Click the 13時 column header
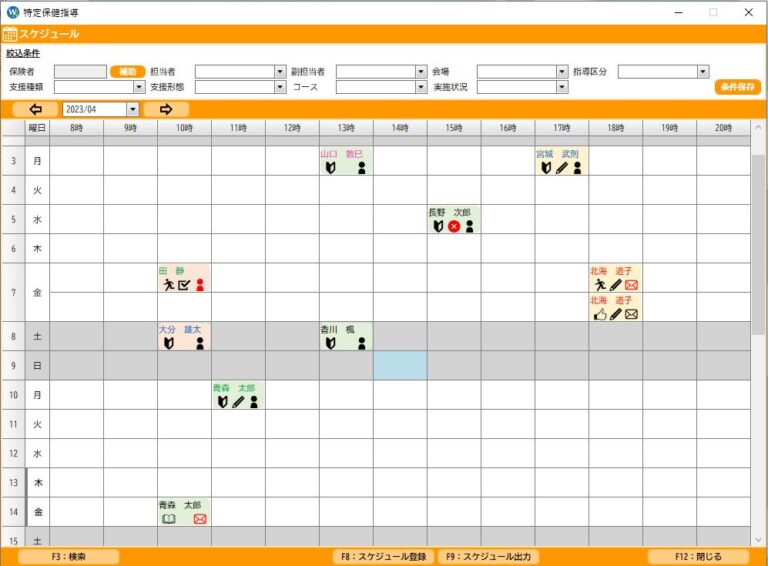The height and width of the screenshot is (566, 768). tap(346, 128)
